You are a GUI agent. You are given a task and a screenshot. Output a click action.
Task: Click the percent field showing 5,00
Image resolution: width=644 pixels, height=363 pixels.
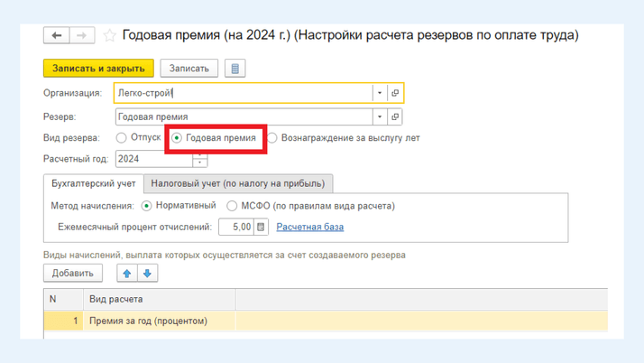coord(236,227)
